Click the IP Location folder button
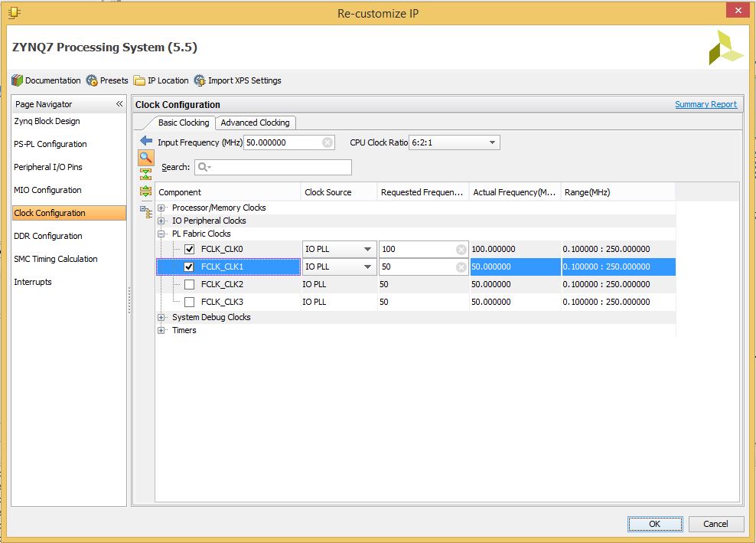Image resolution: width=756 pixels, height=543 pixels. pos(161,80)
